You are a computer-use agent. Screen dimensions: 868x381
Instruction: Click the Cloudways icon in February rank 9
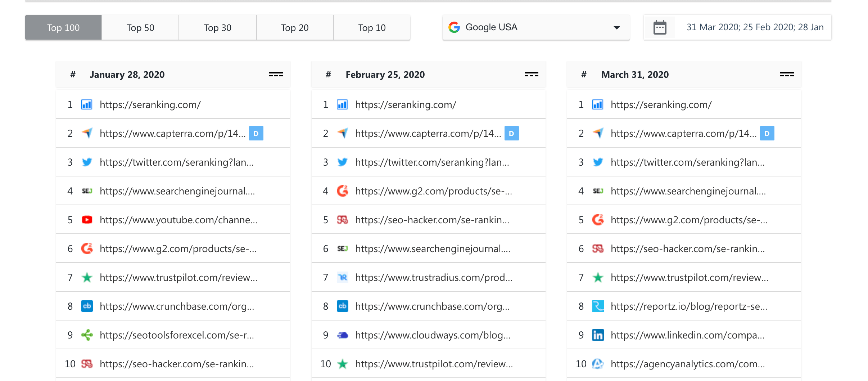click(343, 335)
